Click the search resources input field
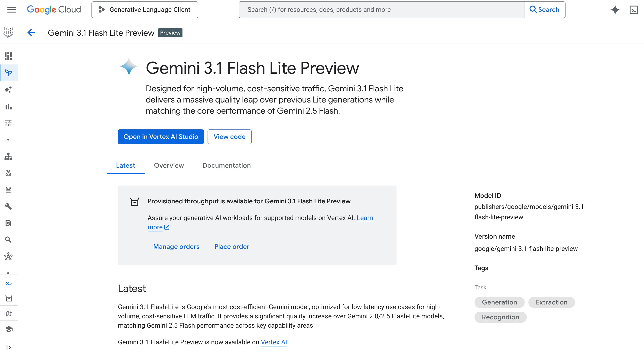The width and height of the screenshot is (644, 352). (x=375, y=10)
